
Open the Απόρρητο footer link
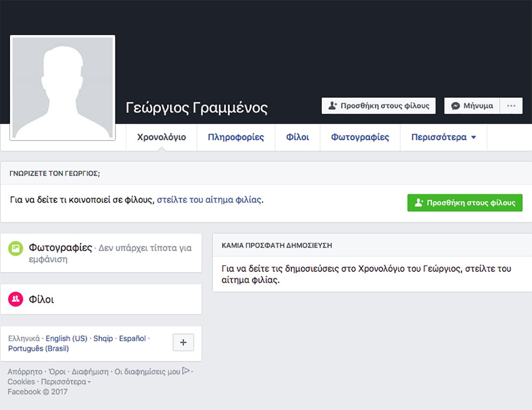click(25, 372)
